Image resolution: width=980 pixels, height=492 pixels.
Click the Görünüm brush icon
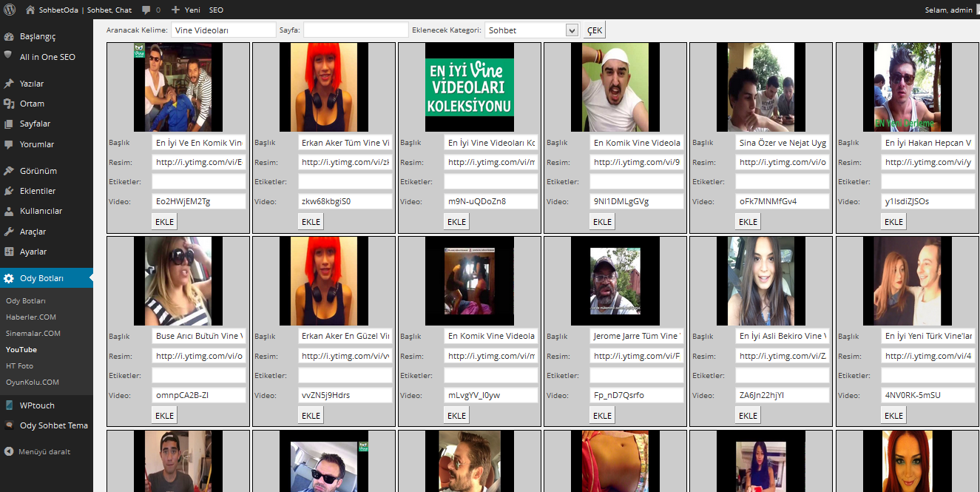8,171
